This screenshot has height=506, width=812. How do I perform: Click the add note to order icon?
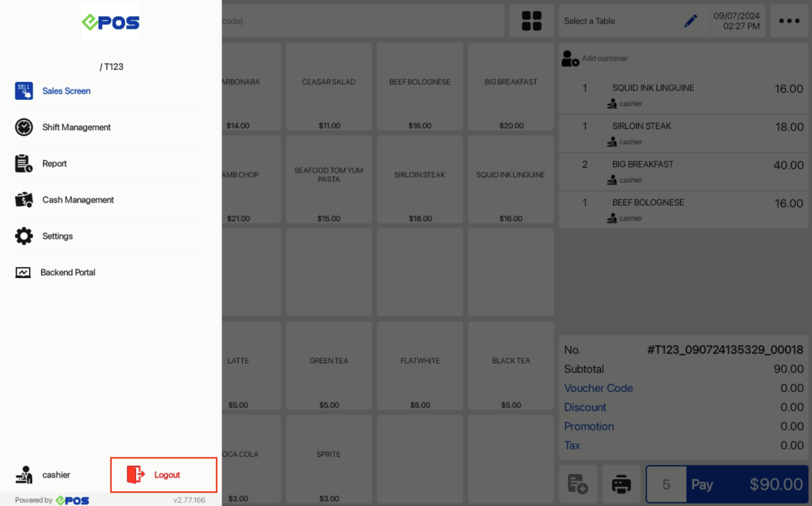[x=578, y=484]
